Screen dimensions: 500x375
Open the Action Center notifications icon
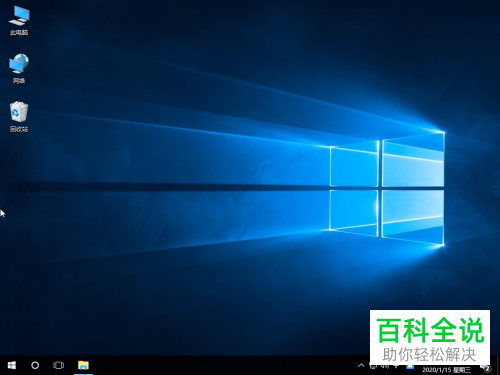(x=486, y=368)
